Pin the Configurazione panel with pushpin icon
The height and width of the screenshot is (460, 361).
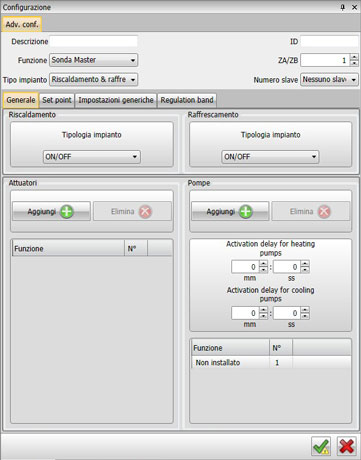point(343,7)
